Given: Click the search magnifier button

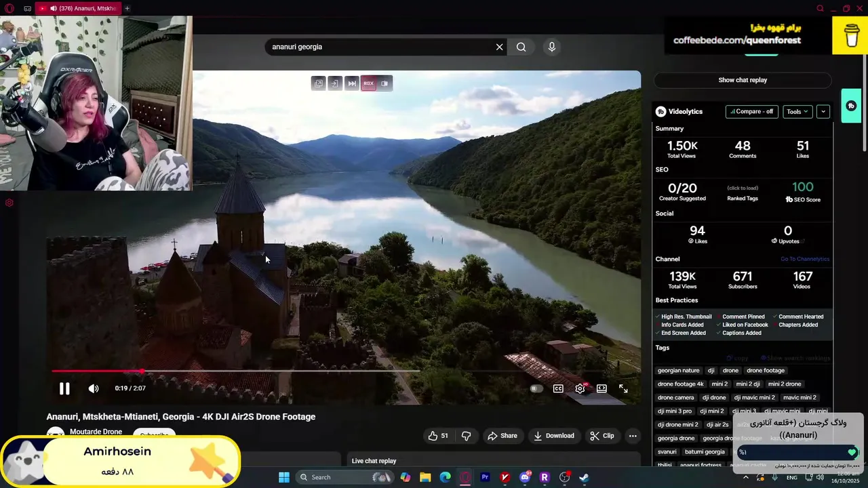Looking at the screenshot, I should (x=521, y=47).
